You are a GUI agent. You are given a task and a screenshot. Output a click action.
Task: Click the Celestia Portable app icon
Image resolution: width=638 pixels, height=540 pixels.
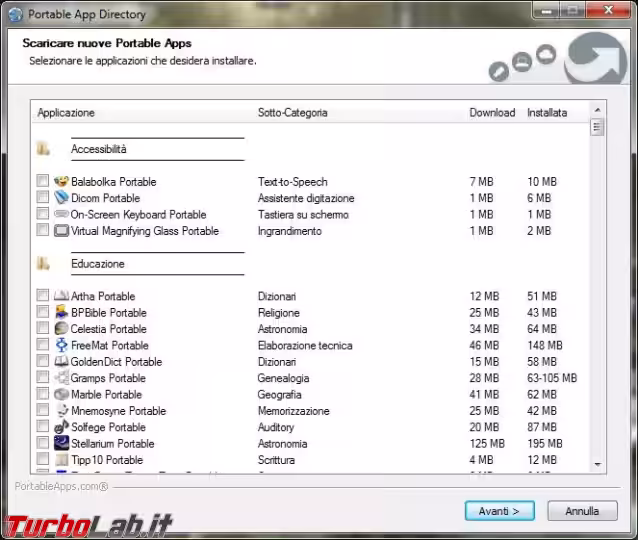61,329
